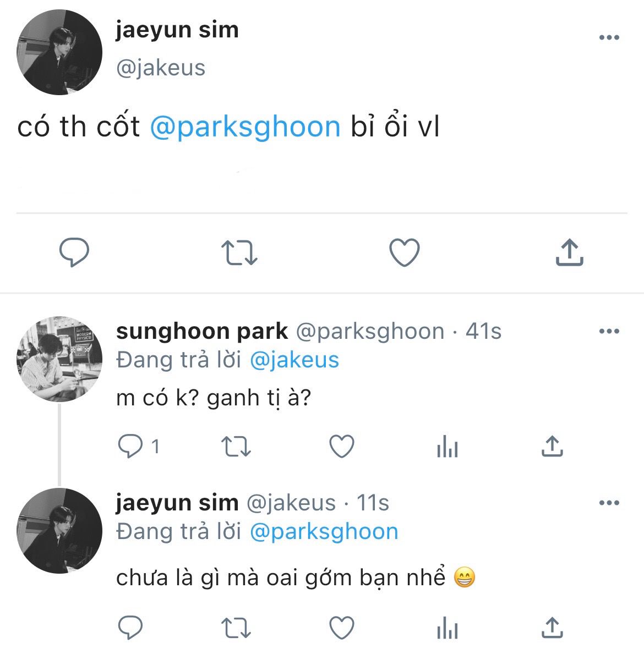Image resolution: width=644 pixels, height=654 pixels.
Task: Reply to jaeyun sim's main tweet
Action: coord(74,252)
